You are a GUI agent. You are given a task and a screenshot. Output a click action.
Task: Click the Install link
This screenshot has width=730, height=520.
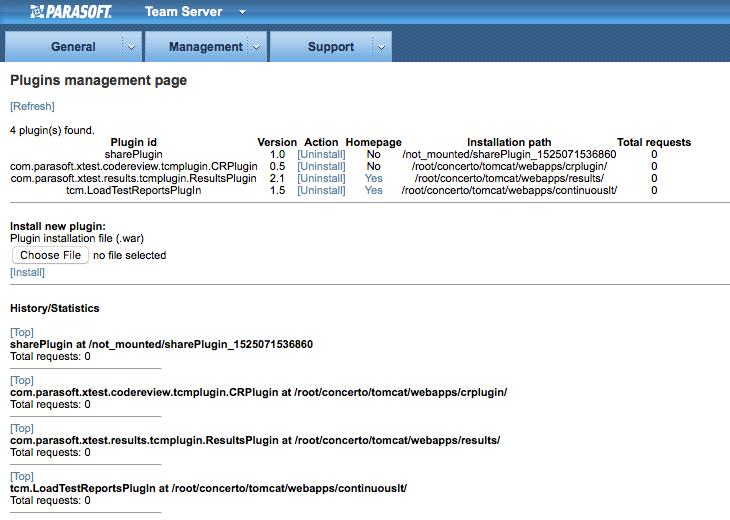[27, 272]
